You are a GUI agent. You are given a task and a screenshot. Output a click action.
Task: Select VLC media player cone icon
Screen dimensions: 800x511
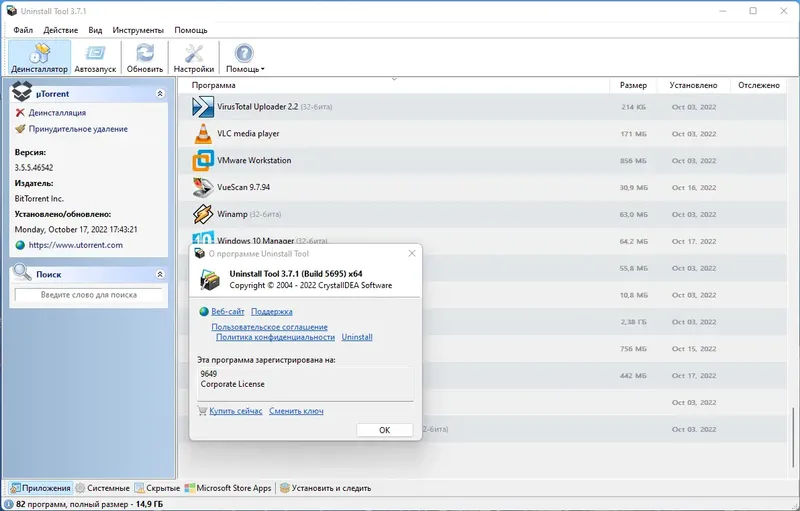(x=203, y=134)
